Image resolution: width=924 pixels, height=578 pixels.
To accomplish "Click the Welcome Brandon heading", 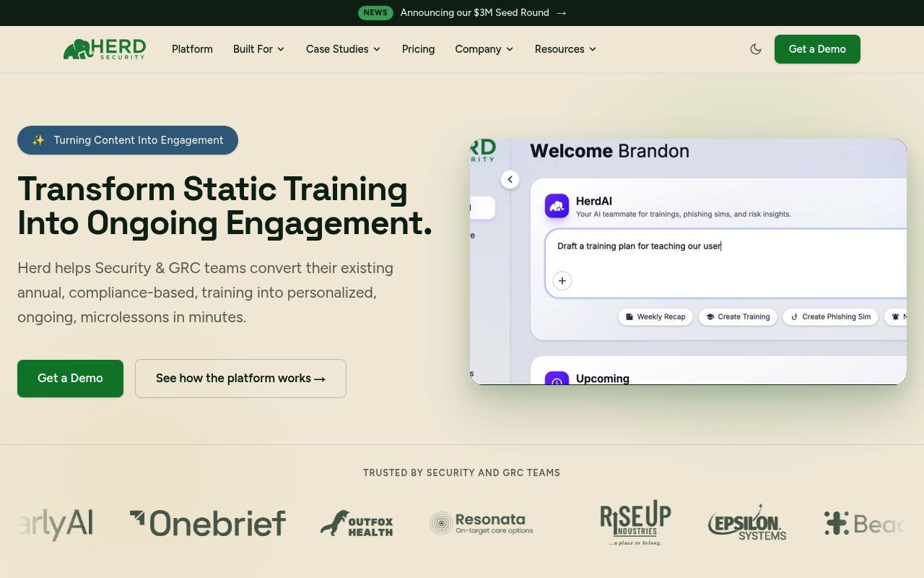I will (610, 151).
